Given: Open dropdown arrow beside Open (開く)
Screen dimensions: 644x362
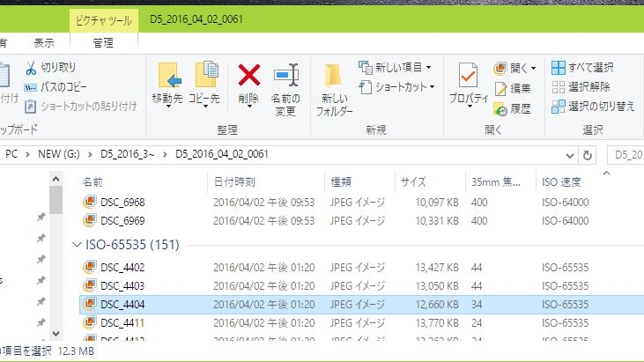Looking at the screenshot, I should pyautogui.click(x=533, y=68).
